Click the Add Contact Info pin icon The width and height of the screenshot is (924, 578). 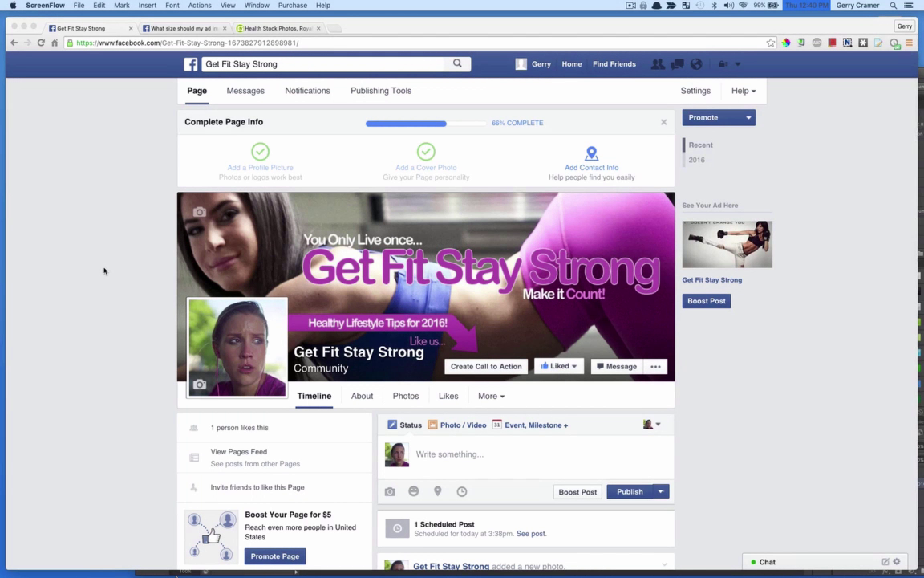tap(591, 153)
